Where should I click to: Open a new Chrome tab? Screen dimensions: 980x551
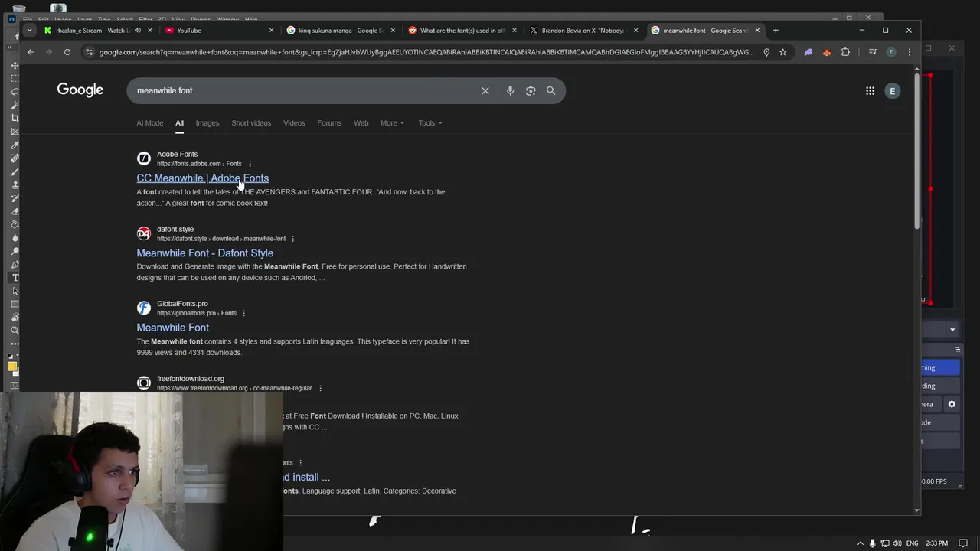[776, 31]
